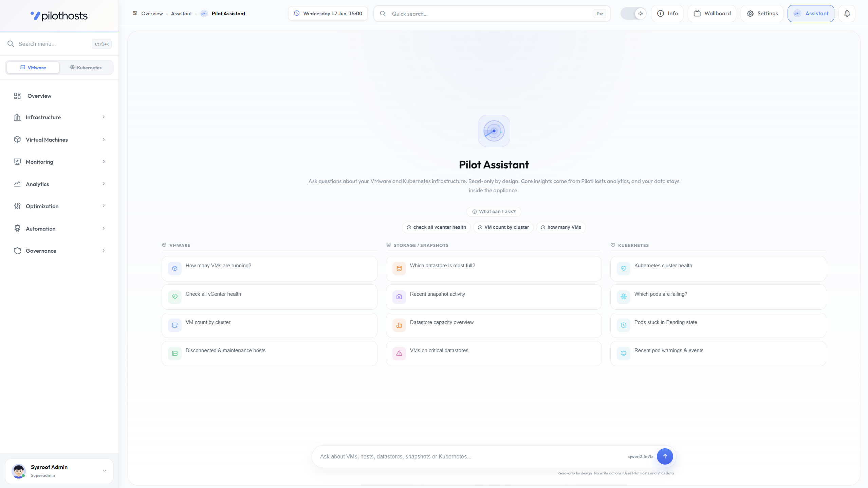Viewport: 868px width, 488px height.
Task: Open the qwen2.5:7b model selector
Action: [640, 456]
